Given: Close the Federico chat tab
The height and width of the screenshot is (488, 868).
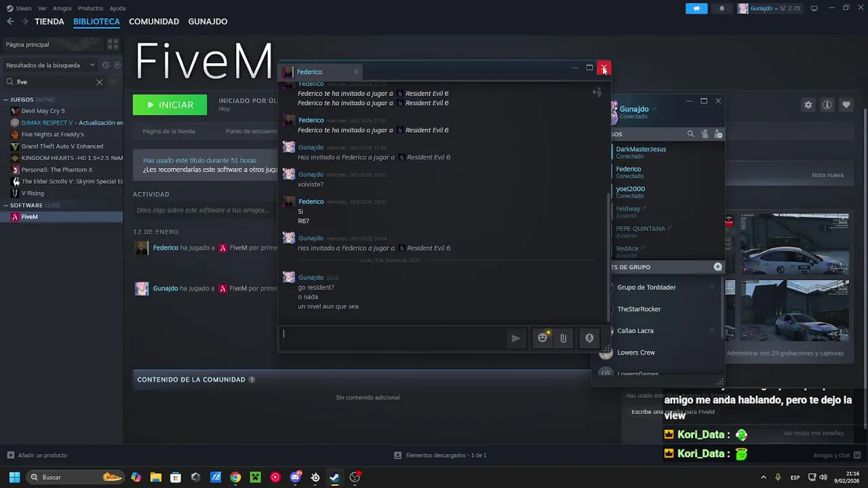Looking at the screenshot, I should [356, 72].
